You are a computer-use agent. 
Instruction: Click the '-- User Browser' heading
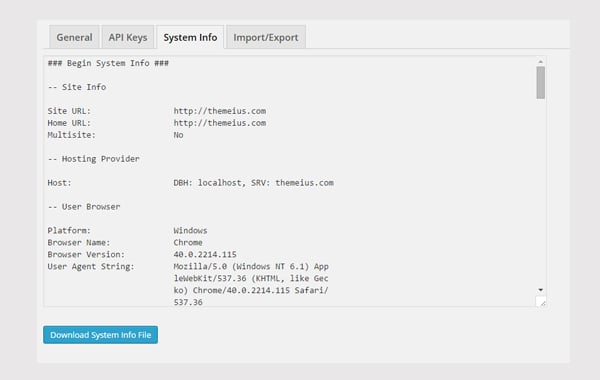(x=84, y=207)
